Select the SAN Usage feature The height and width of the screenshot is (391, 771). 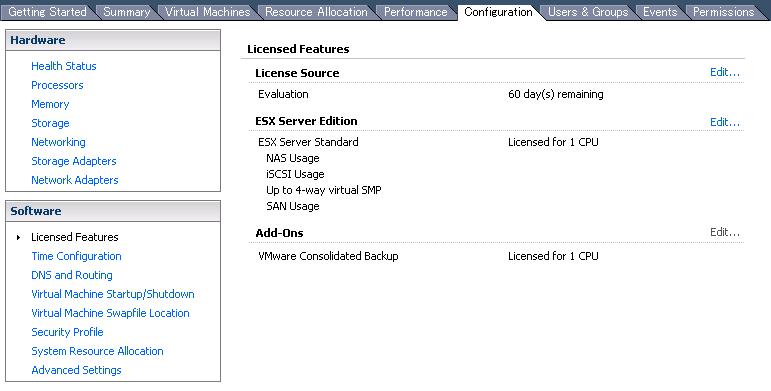(x=293, y=207)
